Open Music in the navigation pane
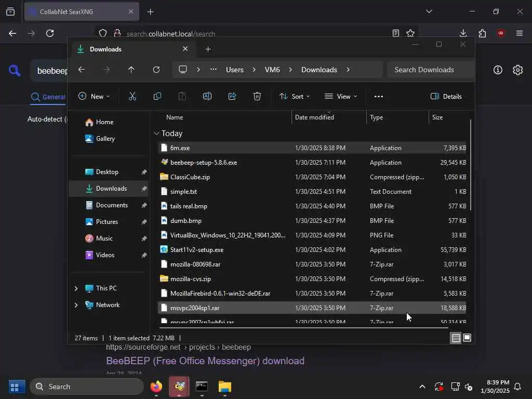Image resolution: width=532 pixels, height=399 pixels. click(104, 238)
